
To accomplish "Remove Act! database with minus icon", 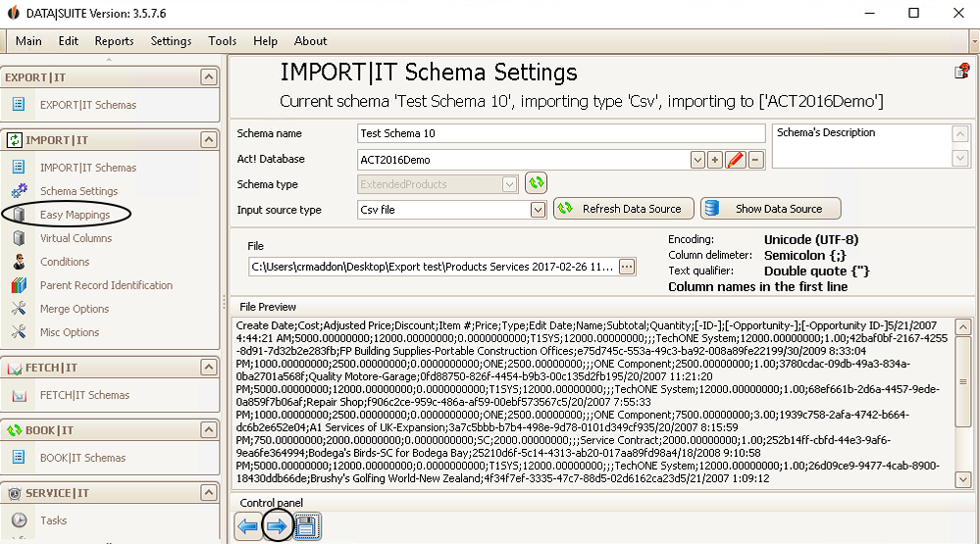I will click(755, 160).
